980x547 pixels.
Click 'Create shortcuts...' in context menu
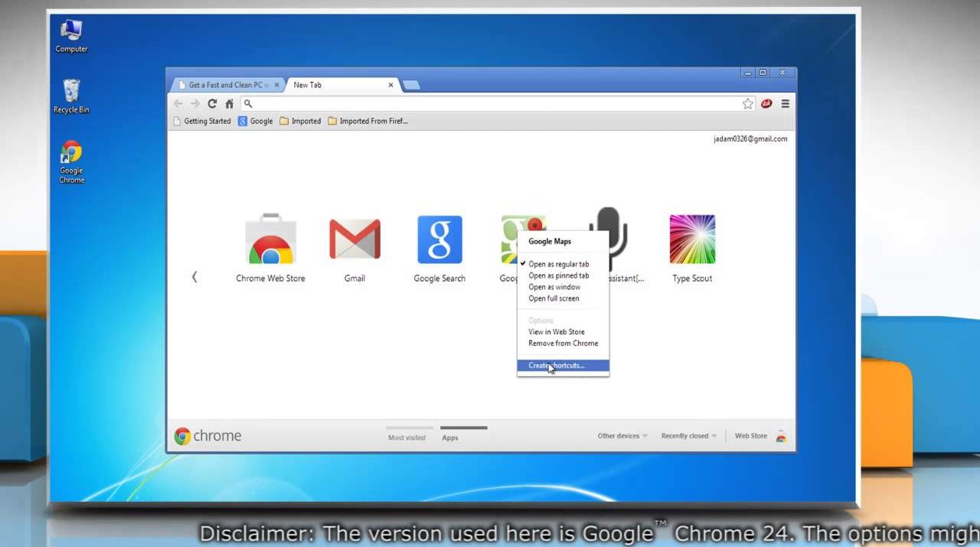coord(557,366)
